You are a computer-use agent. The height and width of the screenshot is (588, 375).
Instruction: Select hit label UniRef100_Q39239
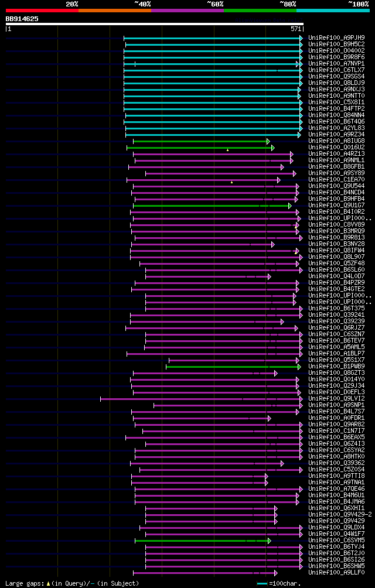tap(336, 322)
